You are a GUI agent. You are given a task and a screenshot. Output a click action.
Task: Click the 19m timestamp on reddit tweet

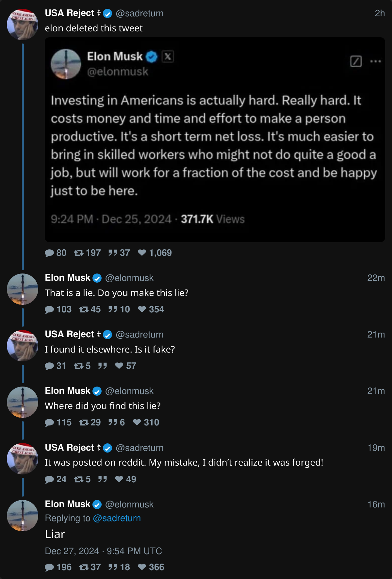coord(376,448)
